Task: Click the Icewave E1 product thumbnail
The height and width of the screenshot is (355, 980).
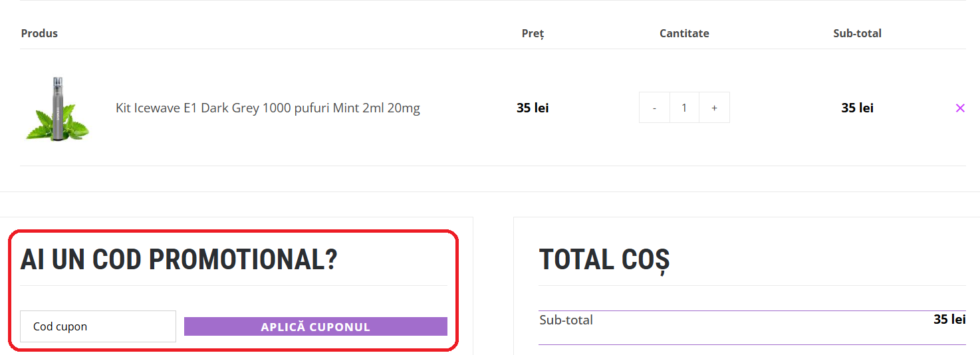Action: (x=57, y=108)
